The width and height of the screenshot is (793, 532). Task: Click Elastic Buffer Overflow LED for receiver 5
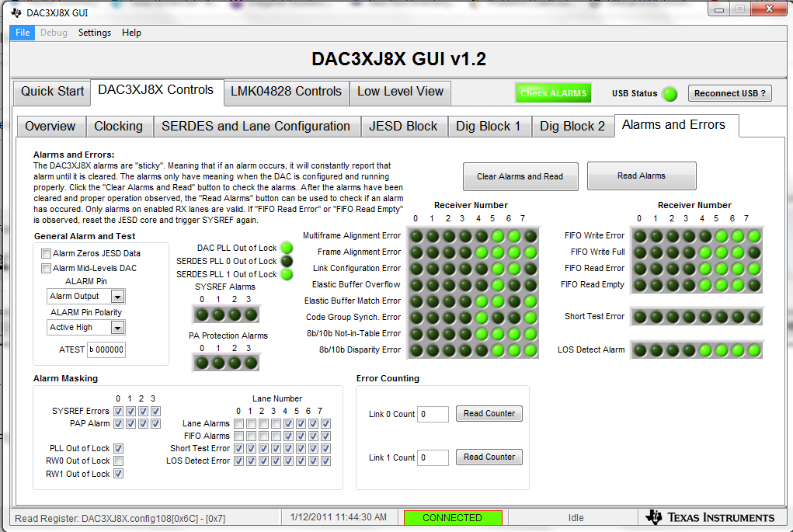point(498,285)
